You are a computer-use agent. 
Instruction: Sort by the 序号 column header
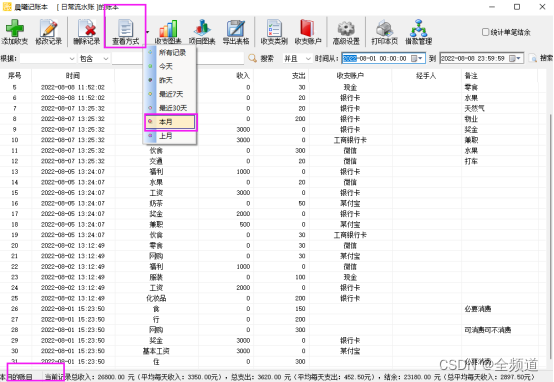(x=14, y=75)
